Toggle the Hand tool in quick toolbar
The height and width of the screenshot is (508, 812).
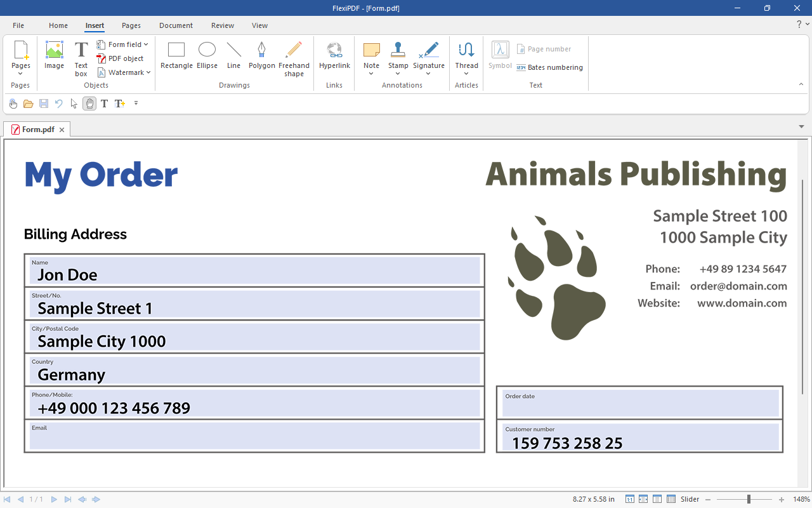[89, 104]
